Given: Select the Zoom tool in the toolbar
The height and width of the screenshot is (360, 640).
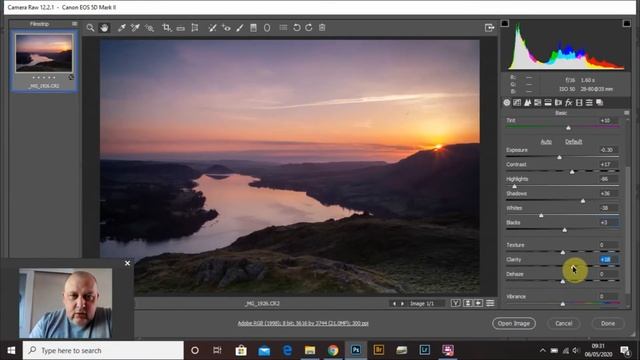Looking at the screenshot, I should (x=90, y=28).
